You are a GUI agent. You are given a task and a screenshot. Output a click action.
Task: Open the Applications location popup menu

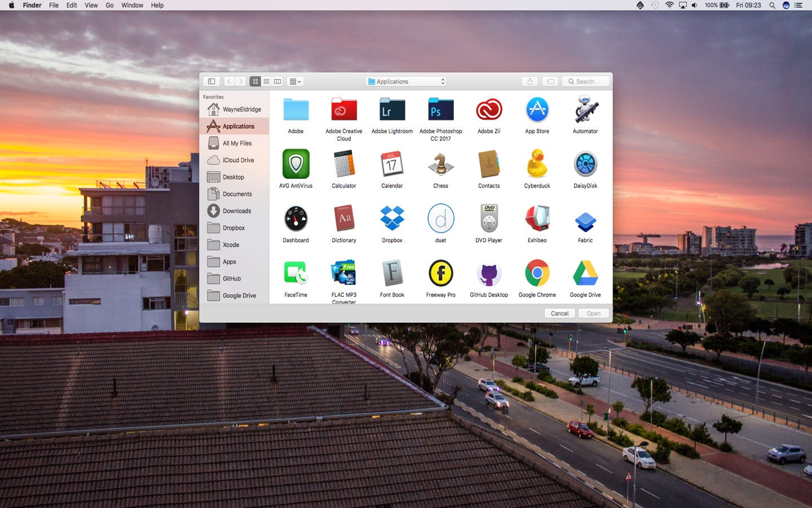406,81
